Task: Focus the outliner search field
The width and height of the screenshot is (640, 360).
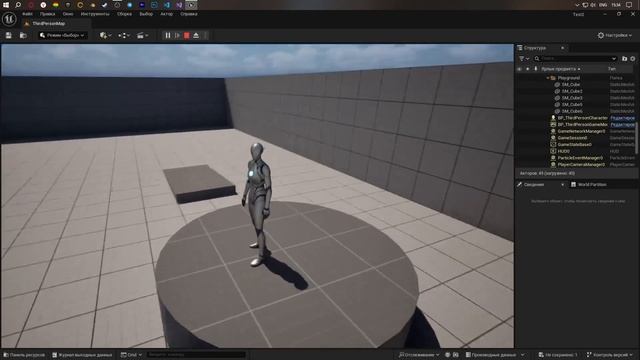Action: click(x=575, y=59)
